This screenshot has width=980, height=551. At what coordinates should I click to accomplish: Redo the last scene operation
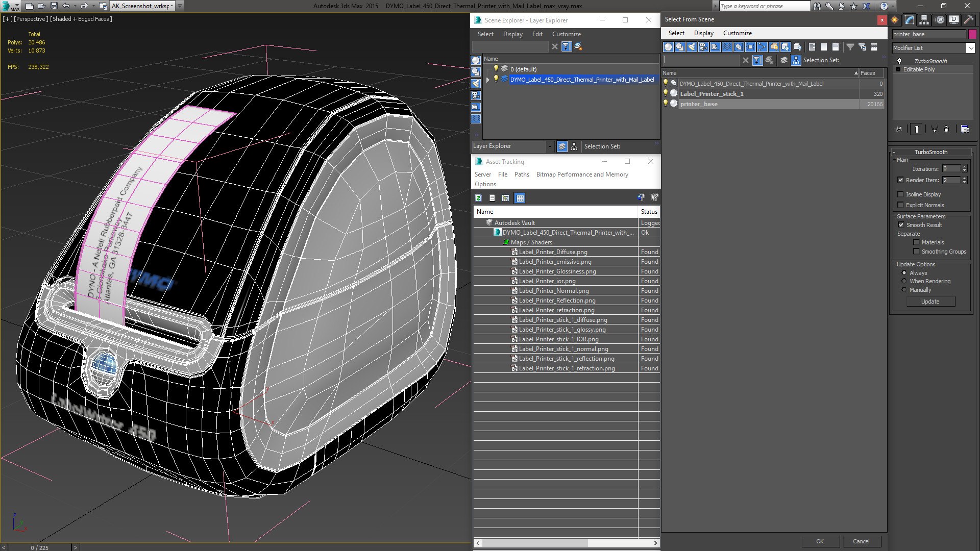click(x=84, y=6)
